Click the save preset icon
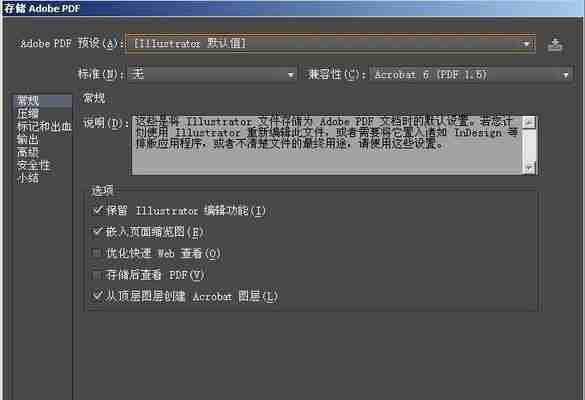Screen dimensions: 585x400 point(555,45)
